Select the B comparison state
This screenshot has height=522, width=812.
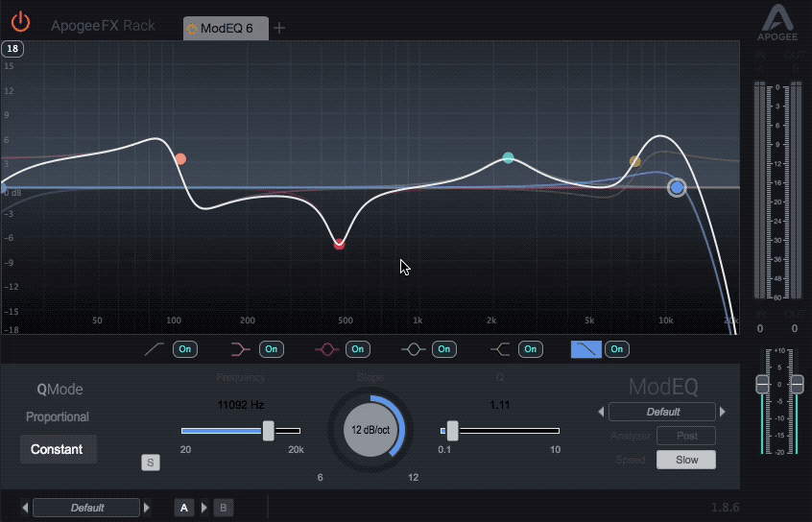coord(224,508)
